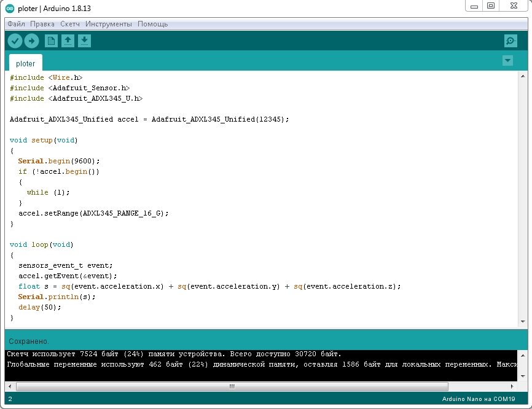Viewport: 532px width, 409px height.
Task: Click the 'while (1);' line
Action: tap(48, 193)
